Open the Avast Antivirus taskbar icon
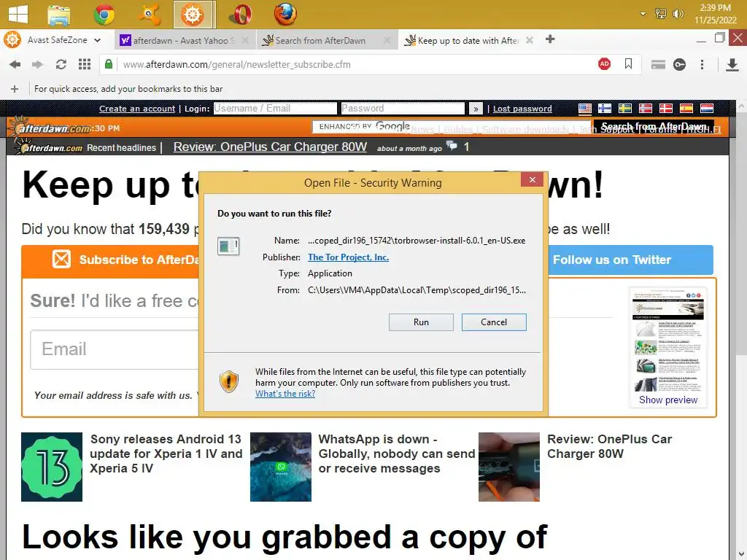Image resolution: width=747 pixels, height=560 pixels. (x=149, y=15)
